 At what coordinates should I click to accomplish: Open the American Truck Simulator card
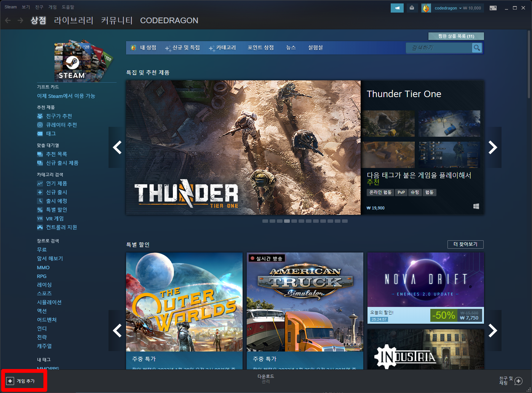pyautogui.click(x=305, y=311)
